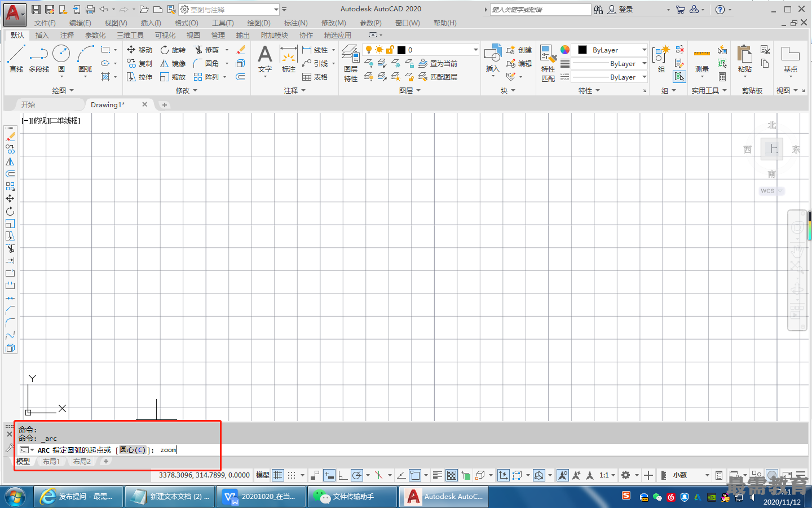Open the ByLayer color dropdown
Image resolution: width=812 pixels, height=508 pixels.
(x=610, y=50)
